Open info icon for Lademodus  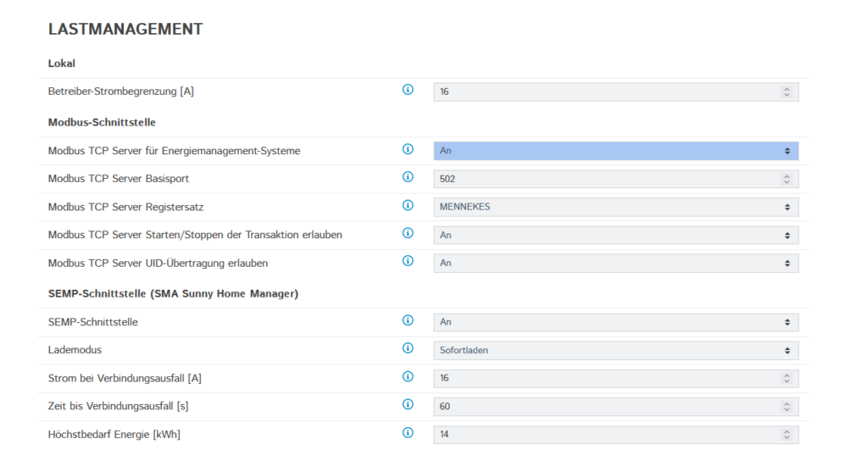click(408, 348)
